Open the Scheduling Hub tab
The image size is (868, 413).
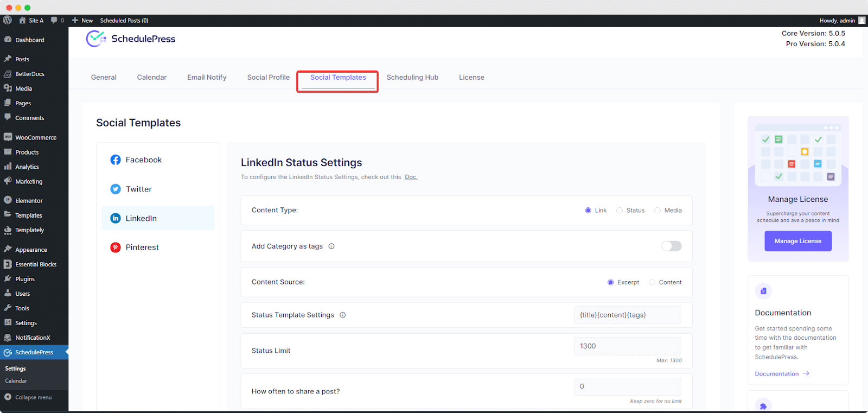412,77
